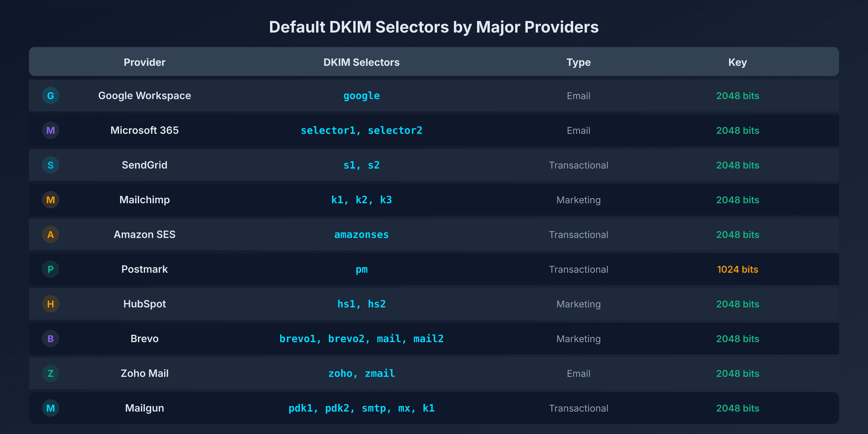868x434 pixels.
Task: Click the HubSpot H avatar icon
Action: click(51, 304)
